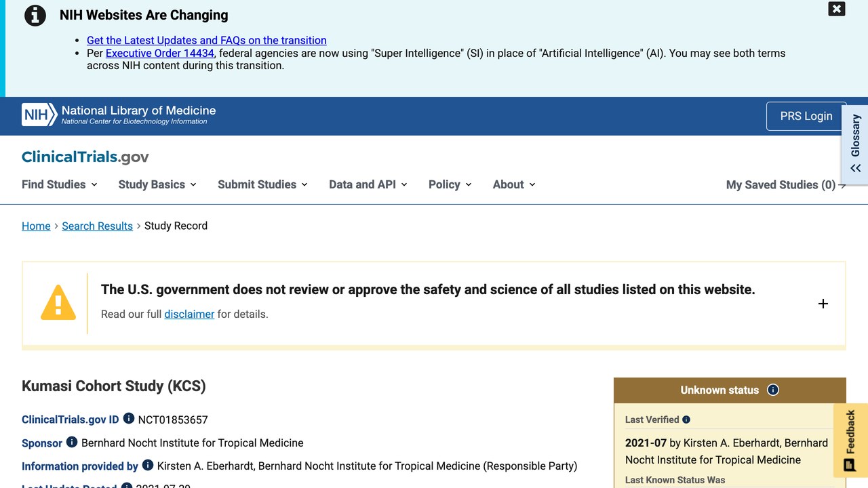Open the Executive Order 14434 link
This screenshot has height=488, width=868.
click(160, 53)
